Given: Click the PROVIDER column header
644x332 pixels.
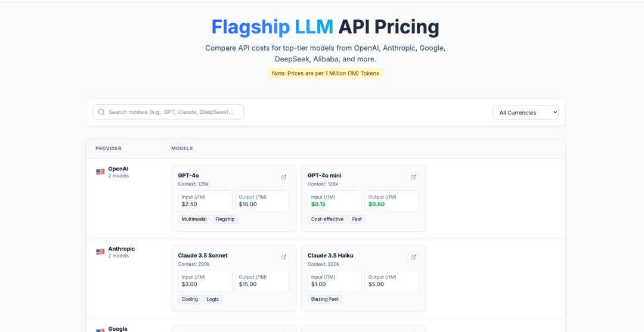Looking at the screenshot, I should tap(109, 148).
